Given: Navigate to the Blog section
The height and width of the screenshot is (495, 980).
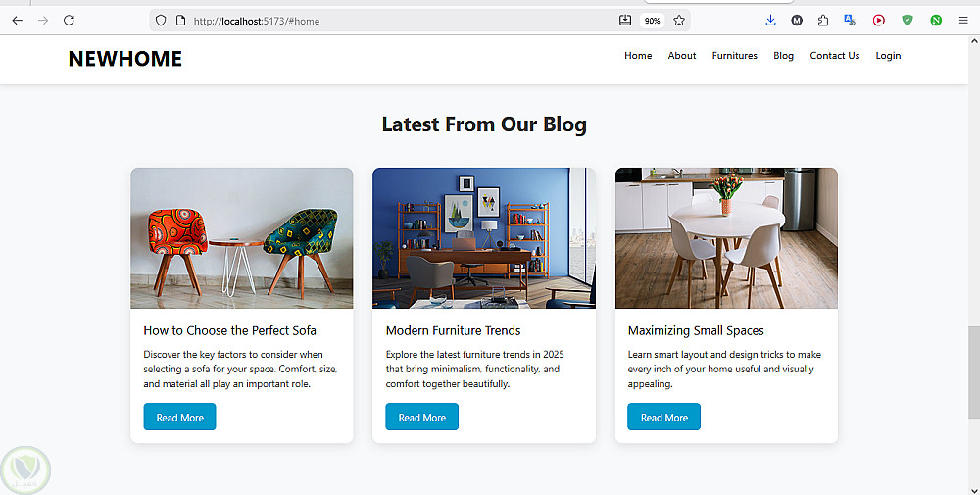Looking at the screenshot, I should pos(783,56).
